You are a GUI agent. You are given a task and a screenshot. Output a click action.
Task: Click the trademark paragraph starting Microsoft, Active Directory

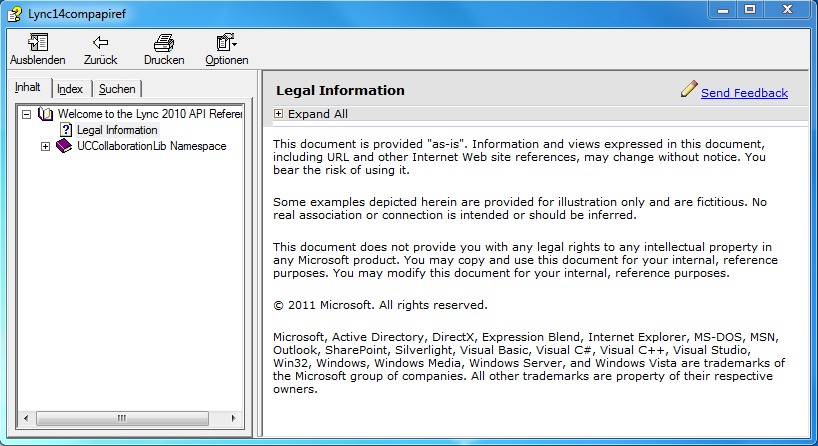[529, 363]
